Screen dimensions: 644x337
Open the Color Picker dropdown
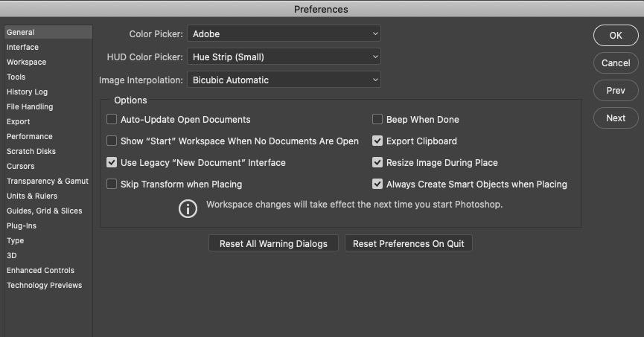point(284,33)
